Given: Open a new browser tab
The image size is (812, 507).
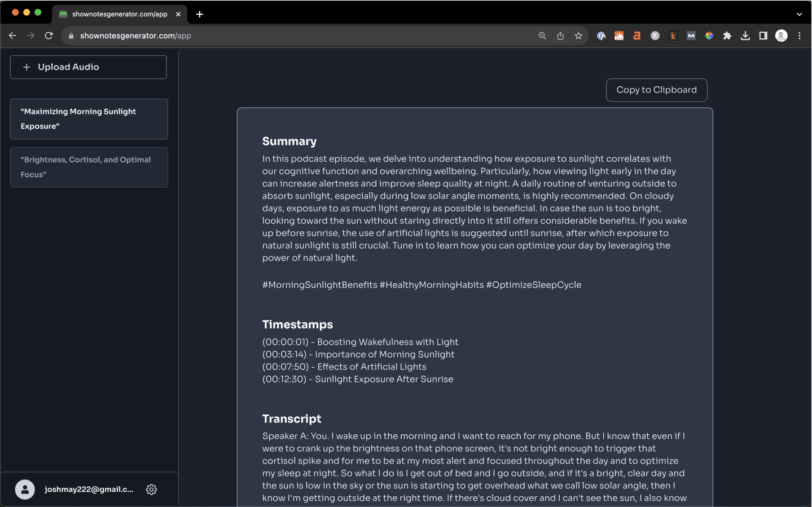Looking at the screenshot, I should click(x=200, y=14).
